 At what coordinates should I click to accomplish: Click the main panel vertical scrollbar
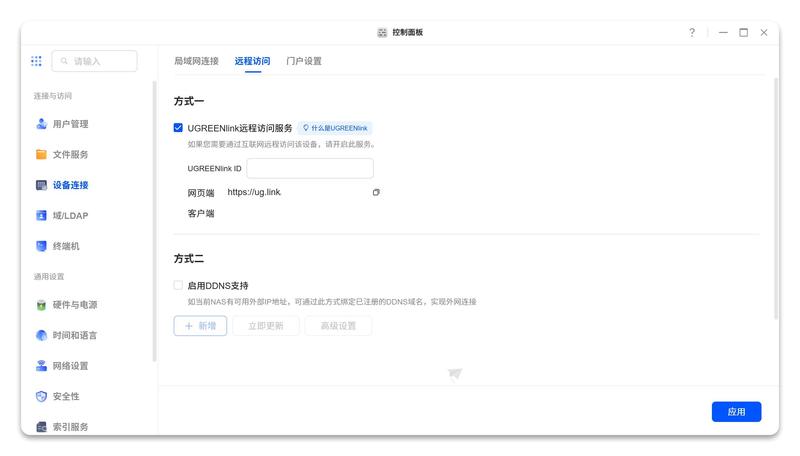pos(776,198)
